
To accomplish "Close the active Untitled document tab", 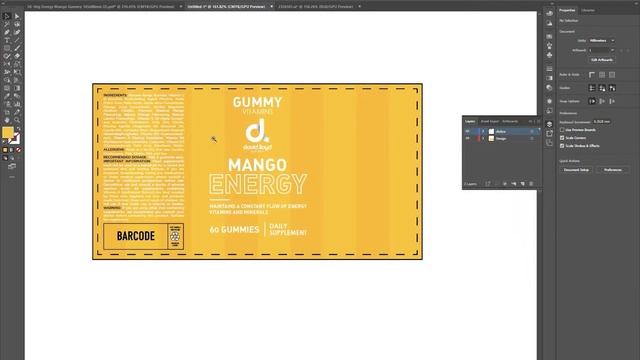I will pyautogui.click(x=272, y=7).
